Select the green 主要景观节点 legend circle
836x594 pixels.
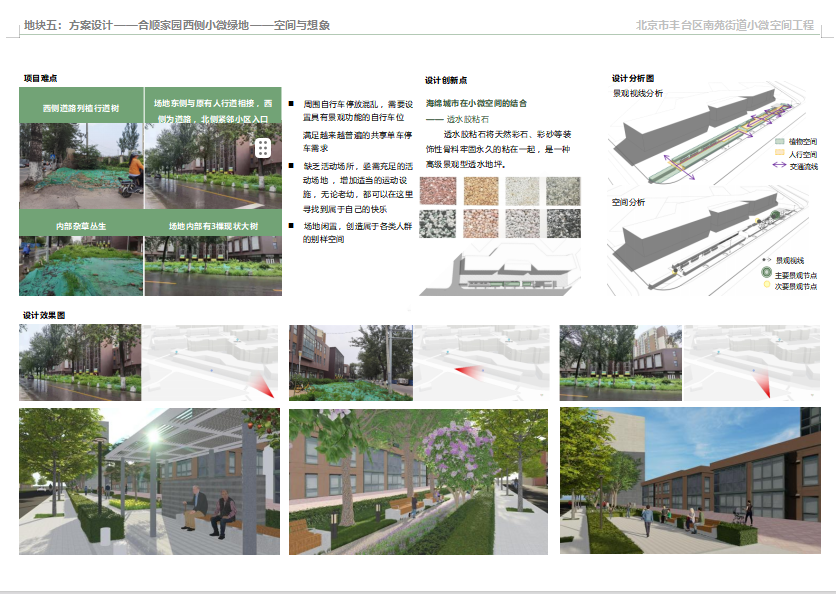[x=766, y=273]
